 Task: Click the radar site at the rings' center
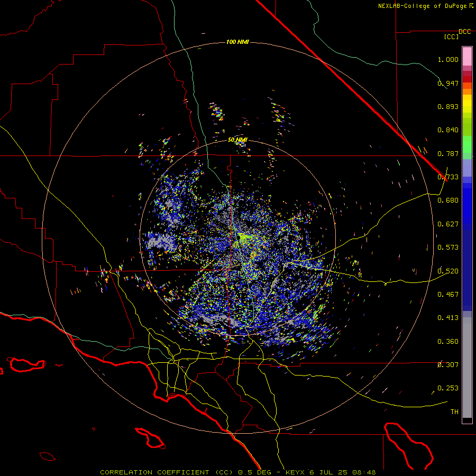click(x=237, y=237)
